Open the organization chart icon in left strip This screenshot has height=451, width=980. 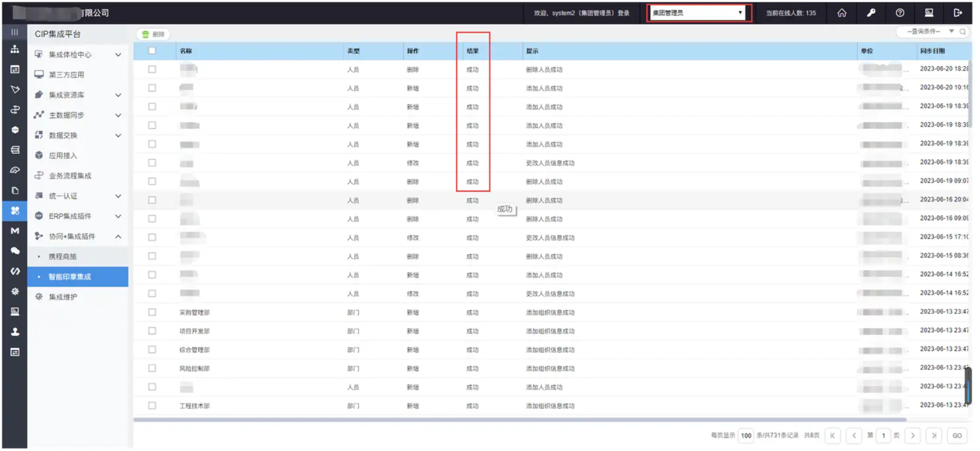pos(15,49)
